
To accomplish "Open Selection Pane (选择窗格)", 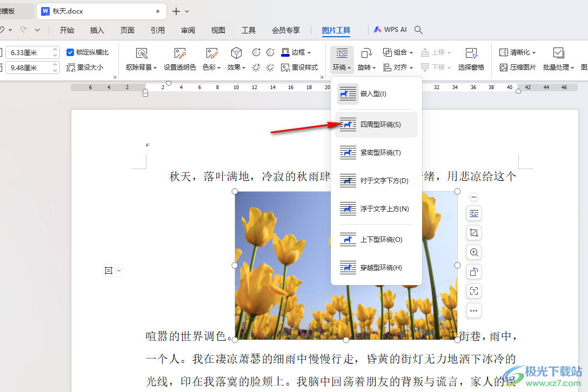I will (471, 59).
